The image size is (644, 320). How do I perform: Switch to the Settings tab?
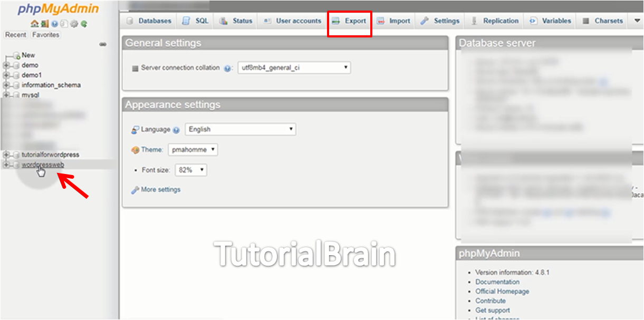click(440, 21)
